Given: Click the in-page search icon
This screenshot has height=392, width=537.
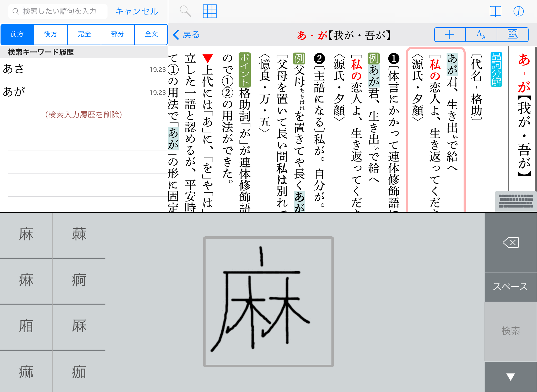Looking at the screenshot, I should (x=512, y=35).
